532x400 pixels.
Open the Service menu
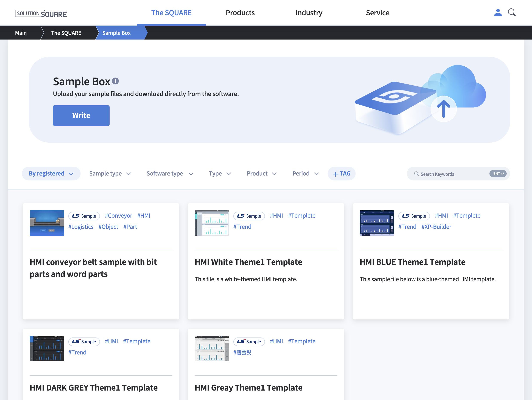pos(378,13)
